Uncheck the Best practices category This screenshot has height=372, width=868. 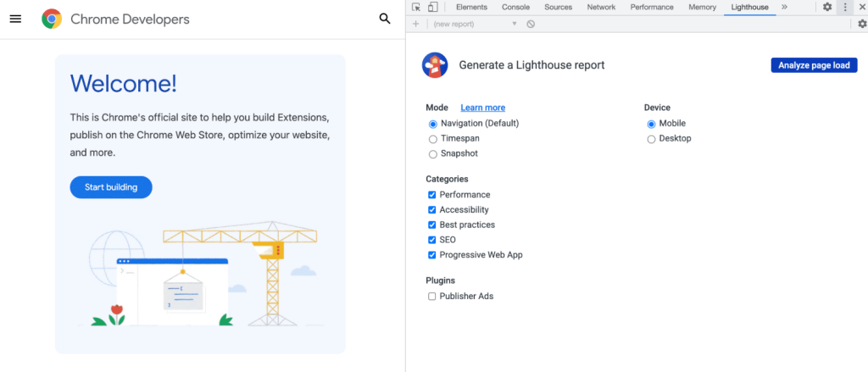(x=431, y=225)
